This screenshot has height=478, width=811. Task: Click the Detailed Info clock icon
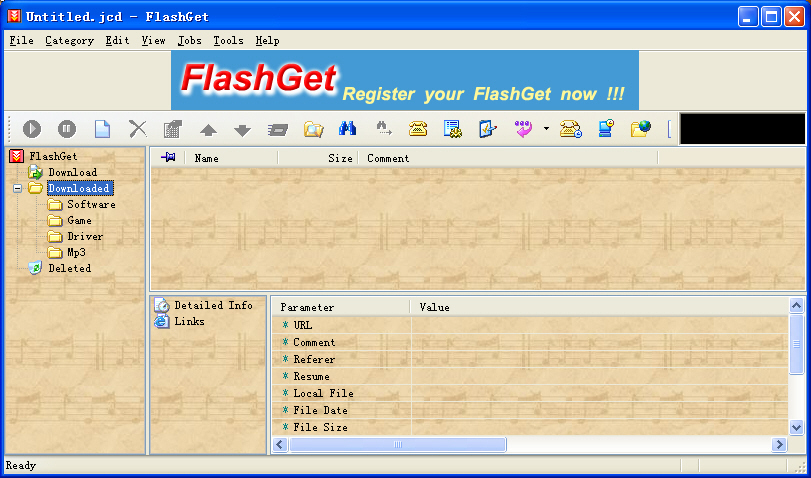coord(162,305)
